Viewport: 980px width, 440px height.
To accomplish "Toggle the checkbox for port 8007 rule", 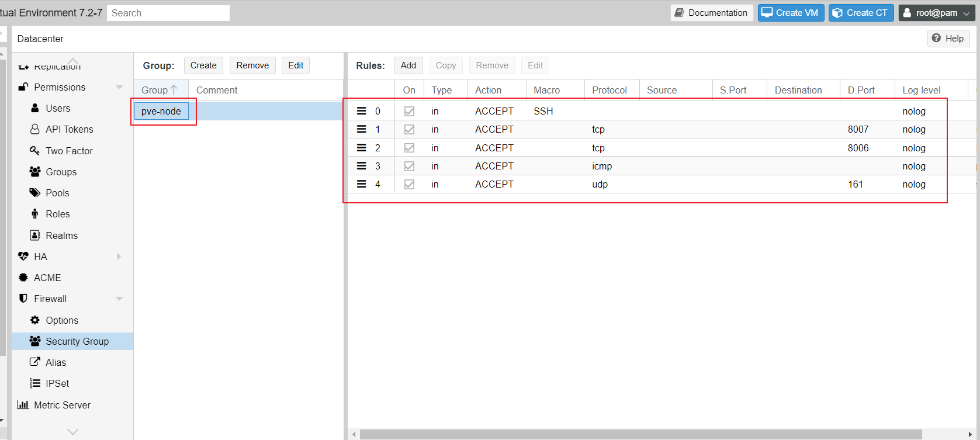I will click(x=409, y=129).
